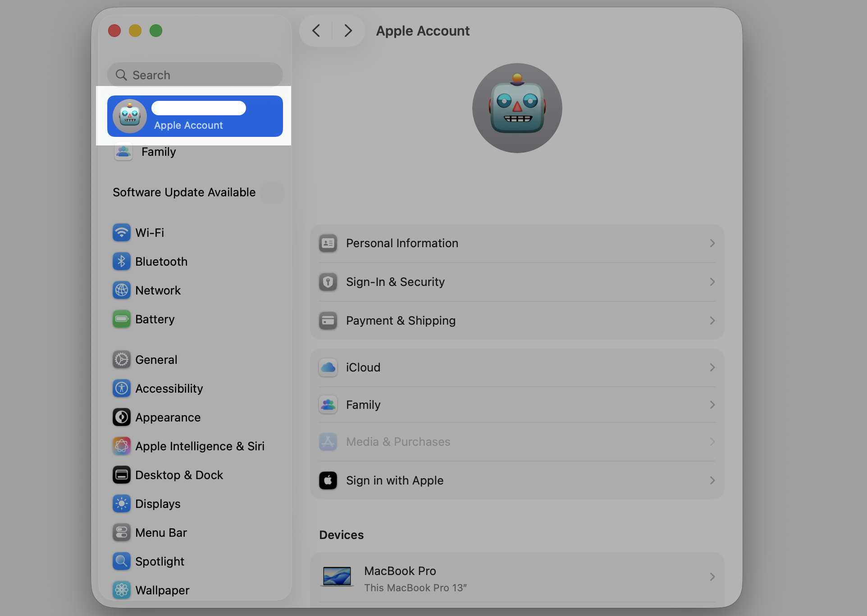This screenshot has width=867, height=616.
Task: Click the red close window button
Action: 114,31
